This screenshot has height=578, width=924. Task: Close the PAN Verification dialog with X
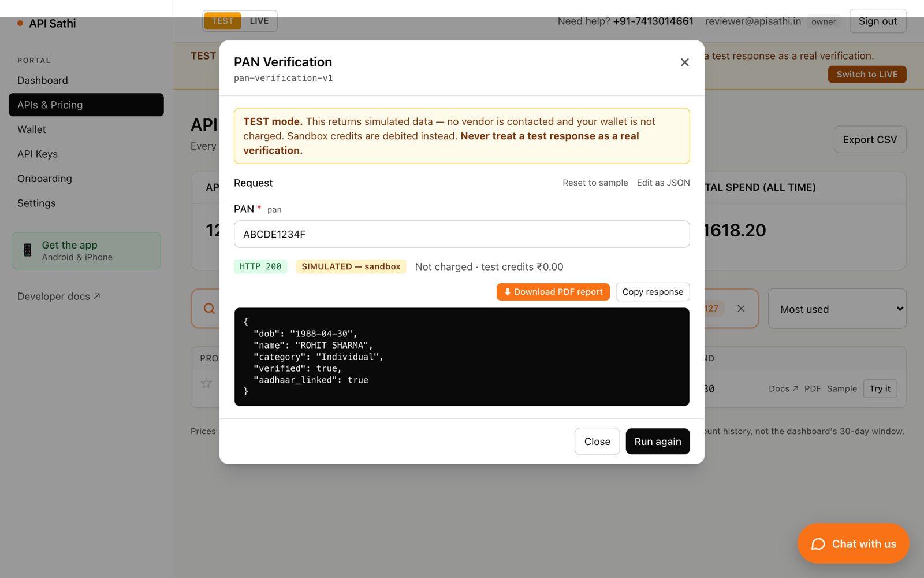click(x=684, y=62)
